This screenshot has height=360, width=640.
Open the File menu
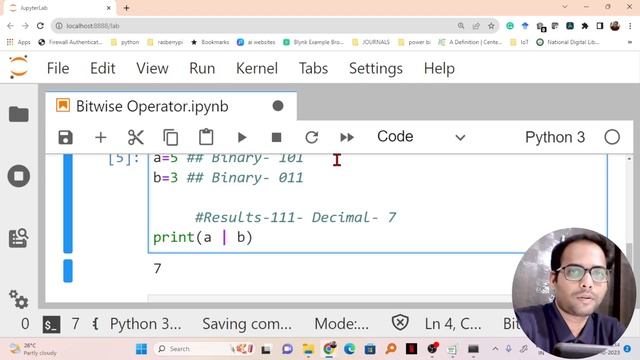point(58,68)
